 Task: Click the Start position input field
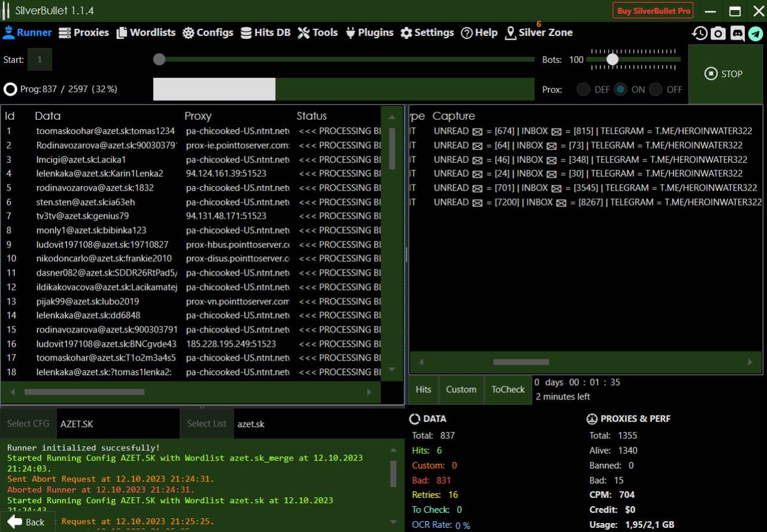pyautogui.click(x=40, y=60)
